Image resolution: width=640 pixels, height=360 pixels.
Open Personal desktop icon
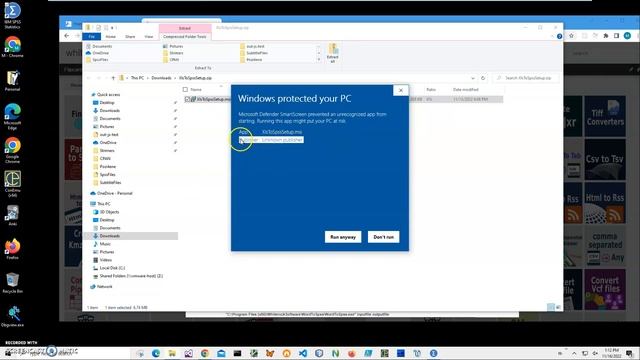(x=12, y=81)
